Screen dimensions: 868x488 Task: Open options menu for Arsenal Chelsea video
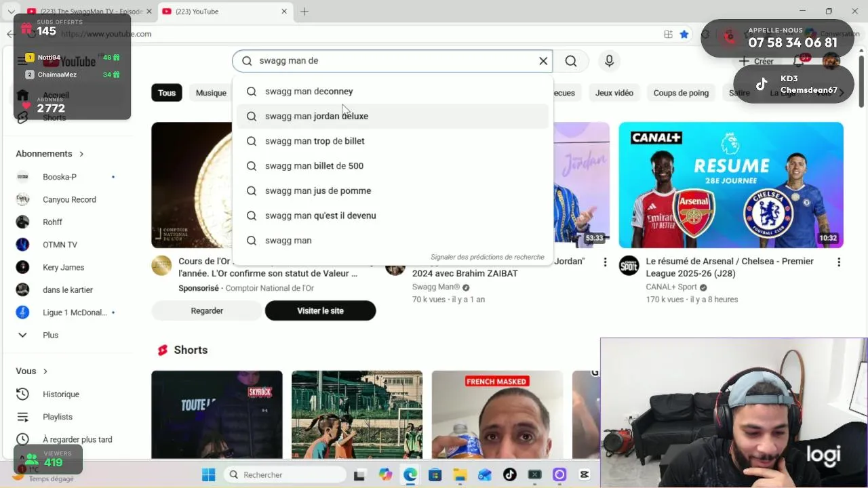839,262
